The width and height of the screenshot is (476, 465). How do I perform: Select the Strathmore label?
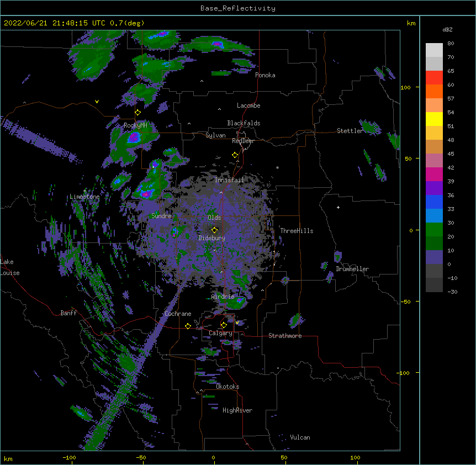[x=285, y=336]
